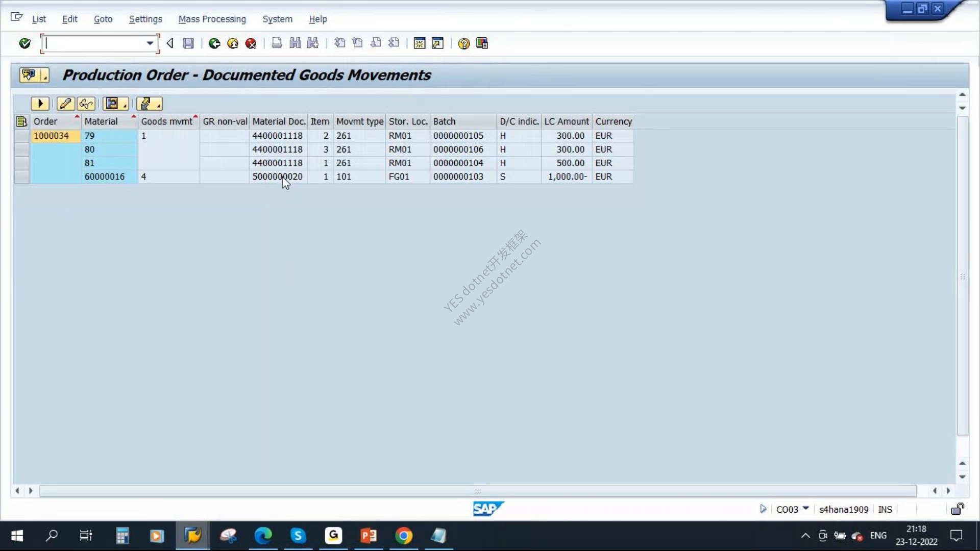Click the horizontal scrollbar at bottom

pyautogui.click(x=478, y=491)
